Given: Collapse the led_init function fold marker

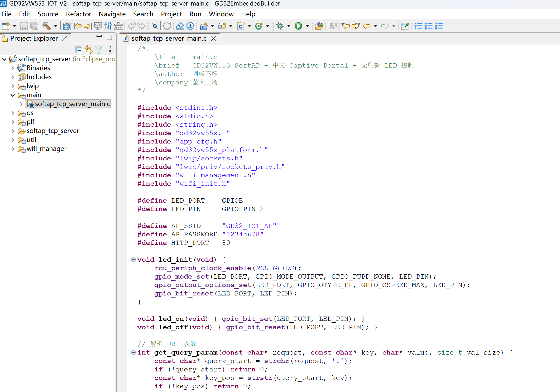Looking at the screenshot, I should click(133, 260).
